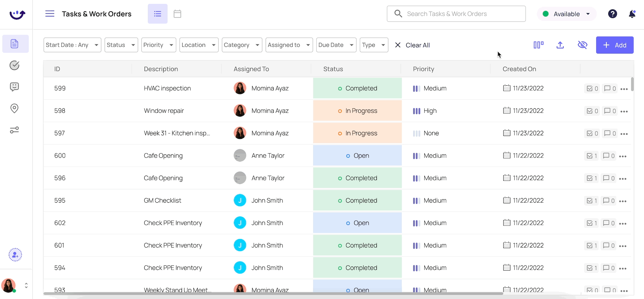Click the Add button
The image size is (644, 299).
click(x=615, y=45)
